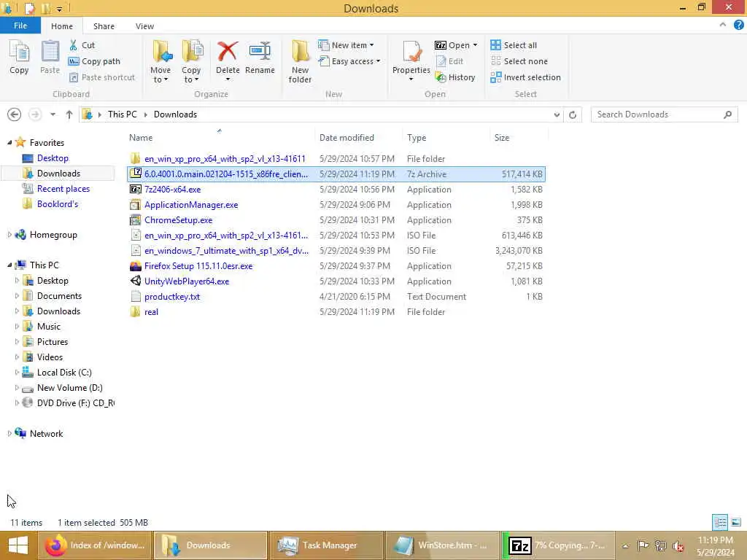
Task: Select the folder named real
Action: tap(336, 312)
